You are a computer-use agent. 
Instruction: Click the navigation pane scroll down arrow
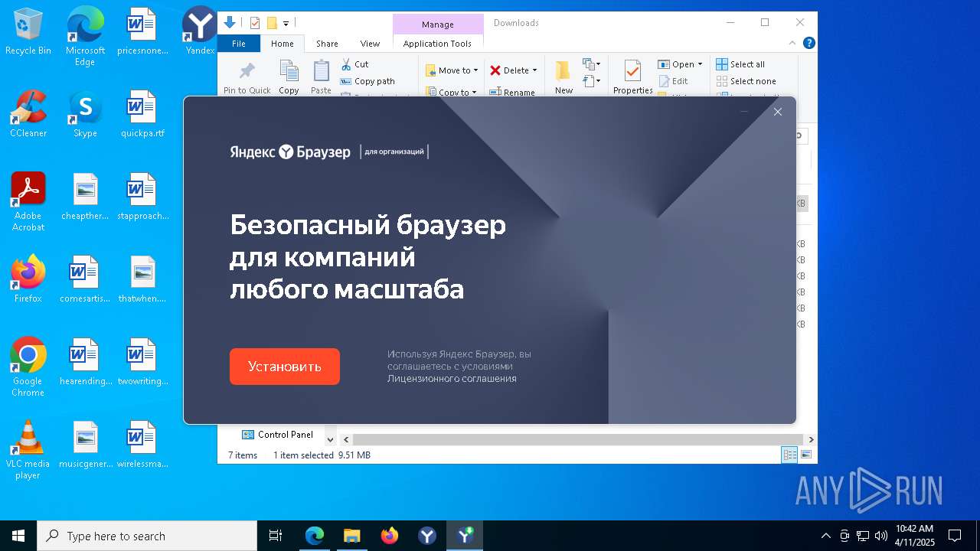(x=331, y=439)
